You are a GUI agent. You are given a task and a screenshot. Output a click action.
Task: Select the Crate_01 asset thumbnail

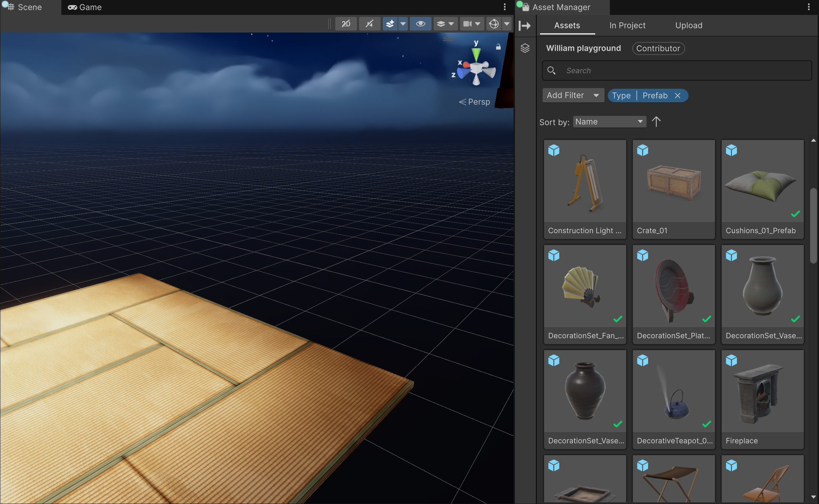point(674,181)
